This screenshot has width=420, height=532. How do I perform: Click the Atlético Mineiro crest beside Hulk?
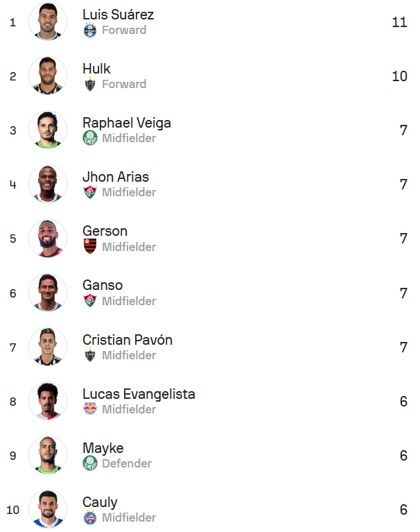(x=90, y=84)
